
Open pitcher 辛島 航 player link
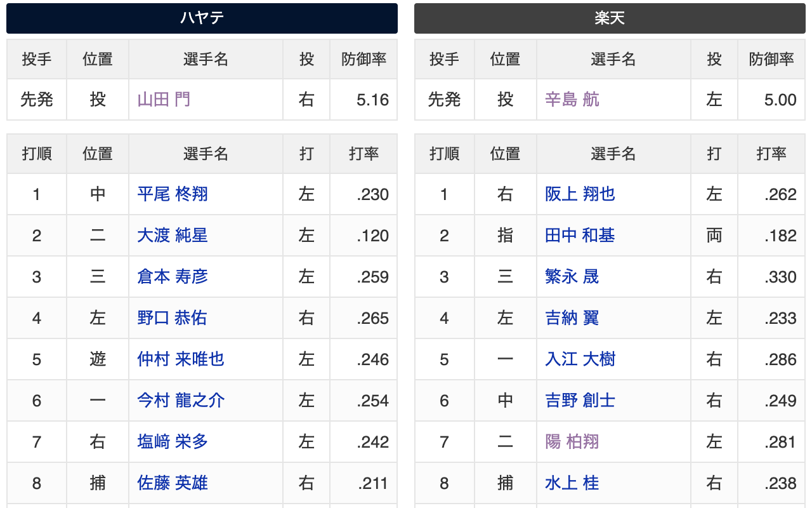pos(572,100)
